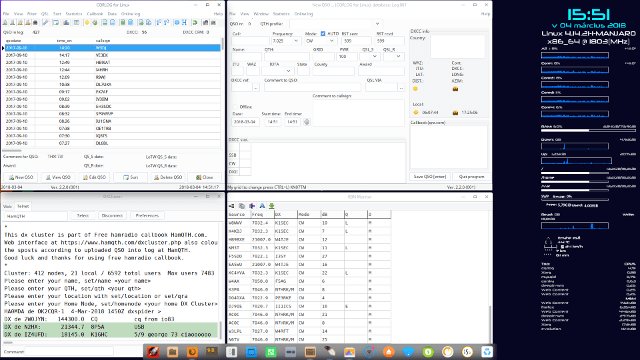This screenshot has width=640, height=360.
Task: Click the bar chart icon in CQRLOG toolbar
Action: pos(66,22)
